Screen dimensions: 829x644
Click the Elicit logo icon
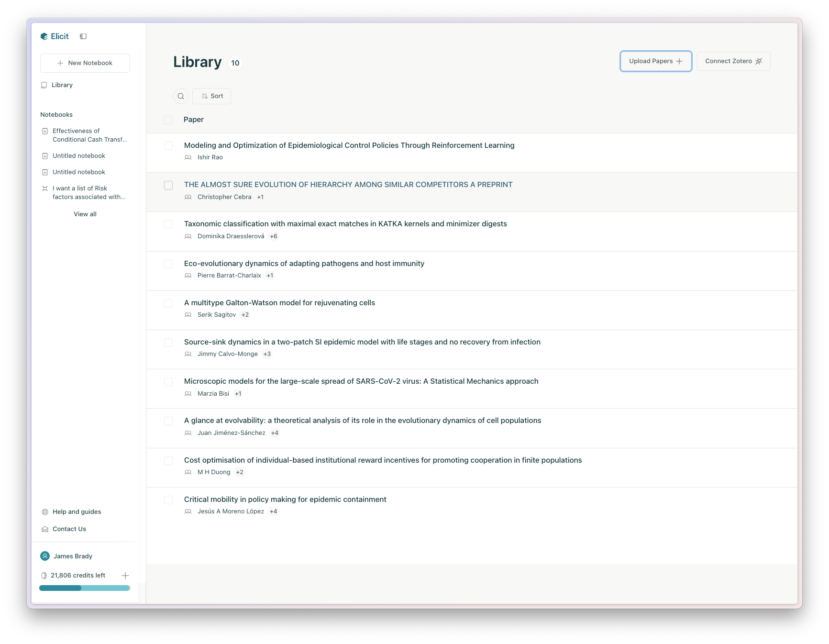click(x=44, y=36)
